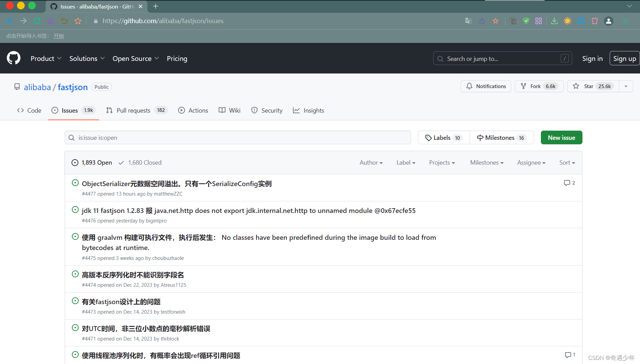Viewport: 640px width, 364px height.
Task: Reload the page with refresh icon
Action: click(x=37, y=21)
